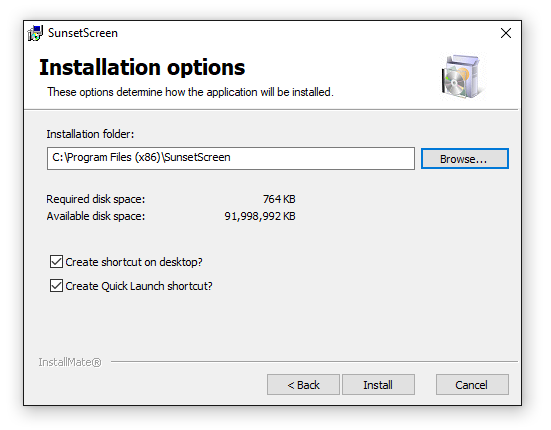The width and height of the screenshot is (551, 430).
Task: Click the software box with CD graphic
Action: (462, 76)
